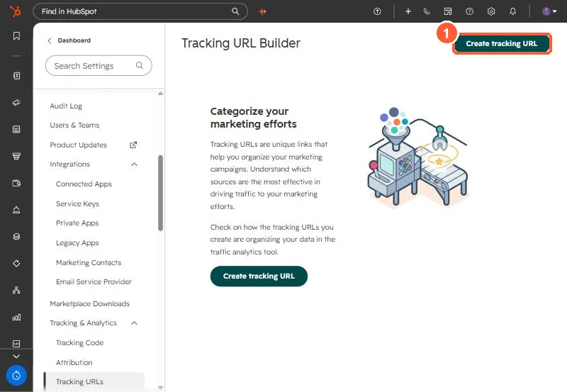Open the Data management database icon

point(16,237)
